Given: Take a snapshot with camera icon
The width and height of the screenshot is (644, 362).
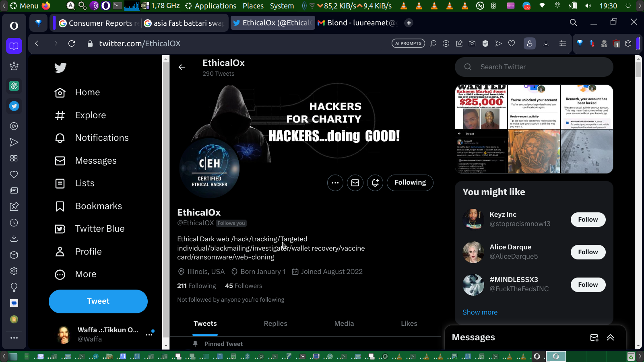Looking at the screenshot, I should [472, 43].
